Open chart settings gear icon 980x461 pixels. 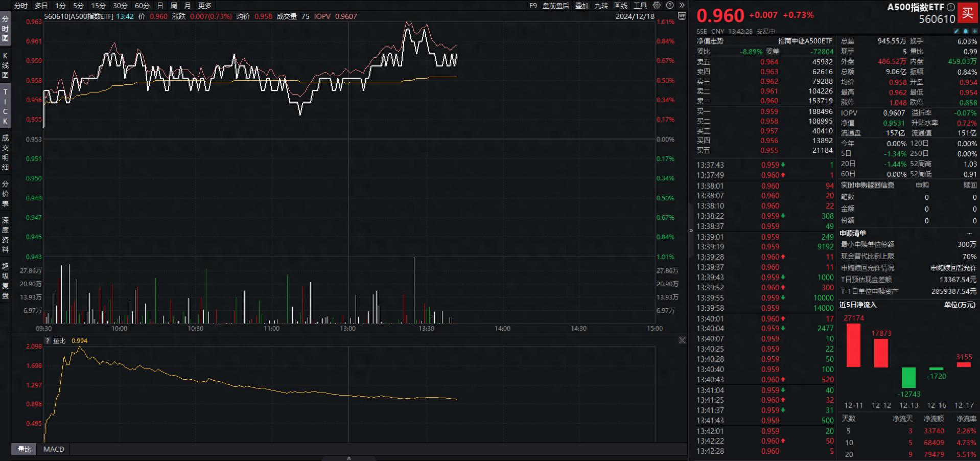[657, 6]
